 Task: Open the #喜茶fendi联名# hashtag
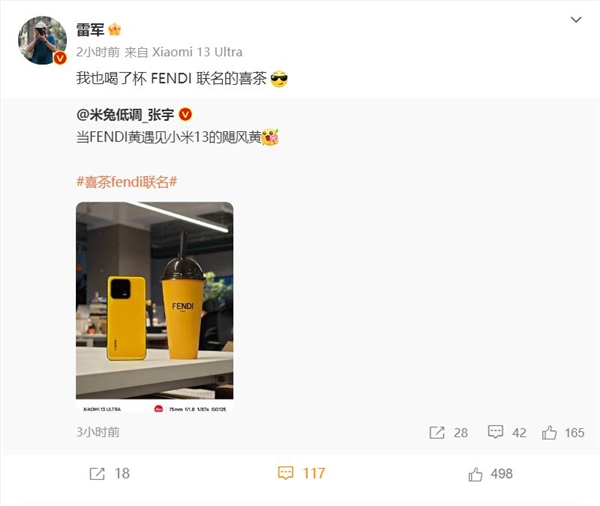(x=127, y=181)
